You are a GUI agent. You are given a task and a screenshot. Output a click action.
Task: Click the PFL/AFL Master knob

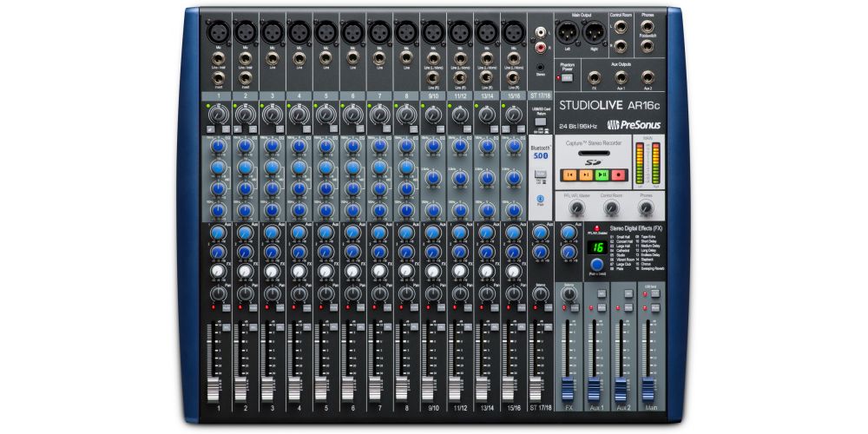click(x=577, y=207)
